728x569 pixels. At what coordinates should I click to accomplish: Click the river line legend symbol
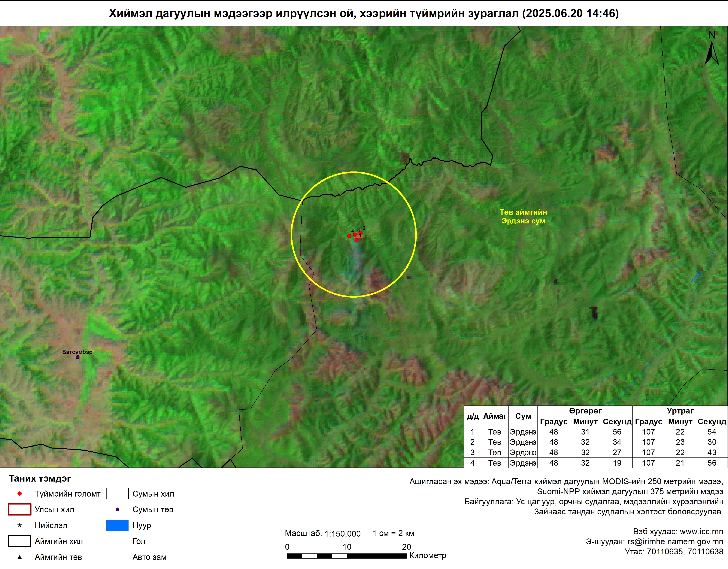pyautogui.click(x=117, y=541)
